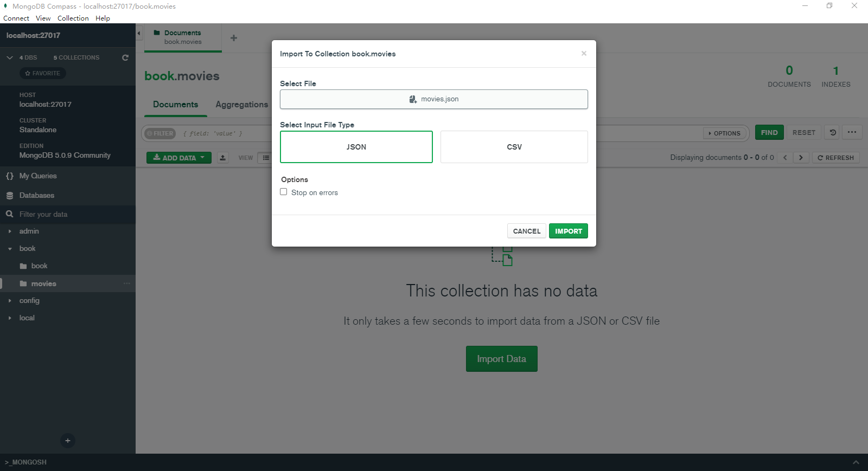Collapse the book database

coord(10,249)
